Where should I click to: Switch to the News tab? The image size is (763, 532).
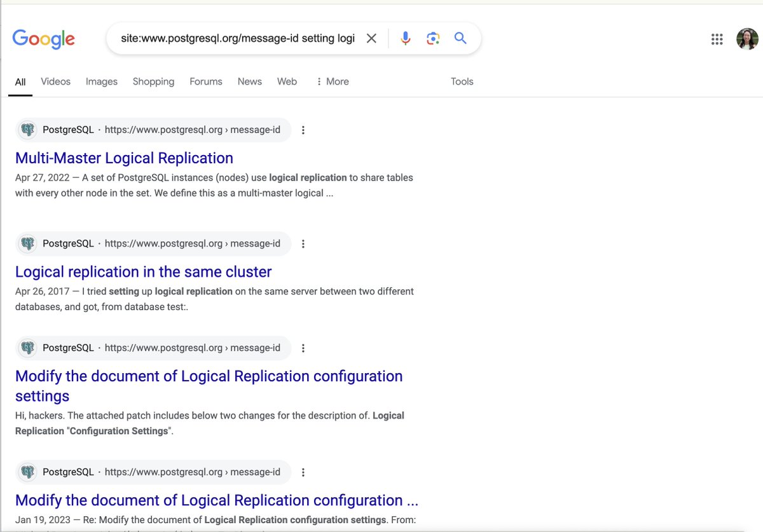(x=250, y=81)
